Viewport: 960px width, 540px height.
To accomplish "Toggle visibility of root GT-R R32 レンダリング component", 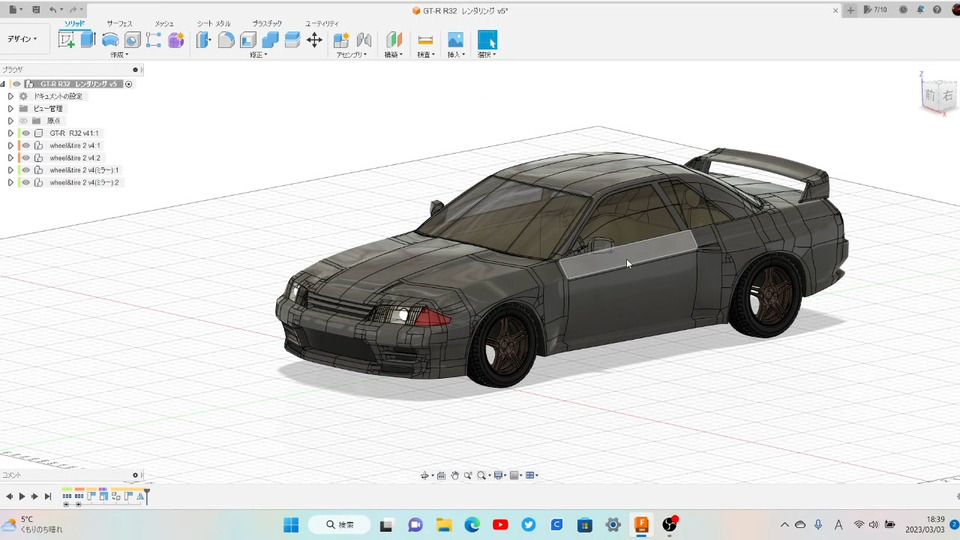I will [x=17, y=84].
